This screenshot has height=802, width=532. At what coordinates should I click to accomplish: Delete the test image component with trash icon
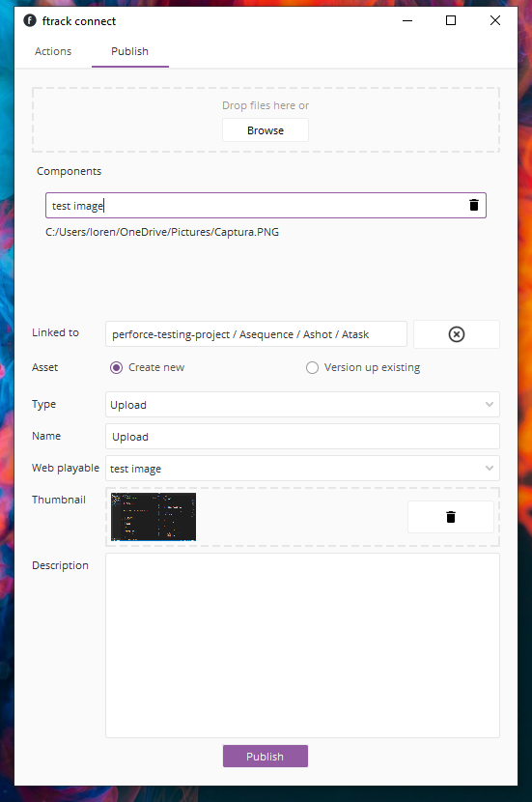474,205
